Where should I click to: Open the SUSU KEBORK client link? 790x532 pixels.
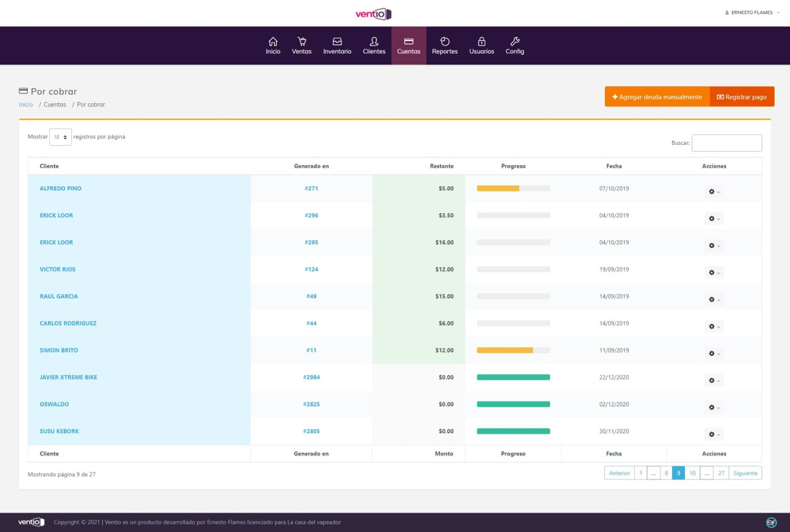click(x=59, y=432)
